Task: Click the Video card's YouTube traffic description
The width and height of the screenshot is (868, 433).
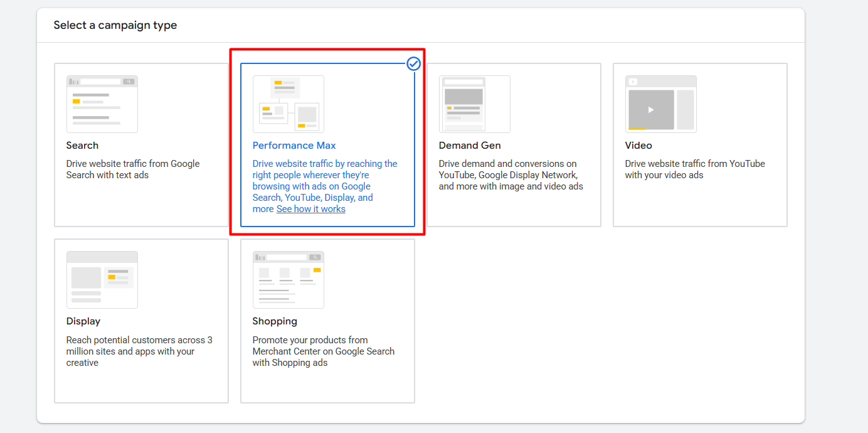Action: coord(694,169)
